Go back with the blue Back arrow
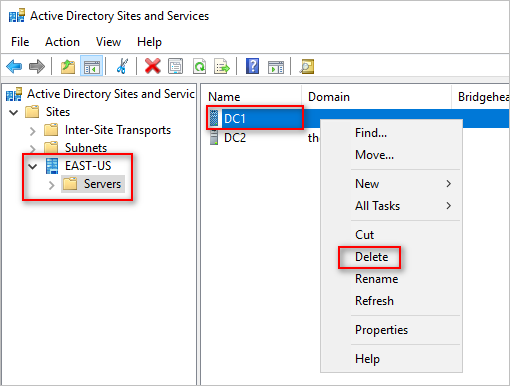The width and height of the screenshot is (510, 386). pyautogui.click(x=14, y=66)
